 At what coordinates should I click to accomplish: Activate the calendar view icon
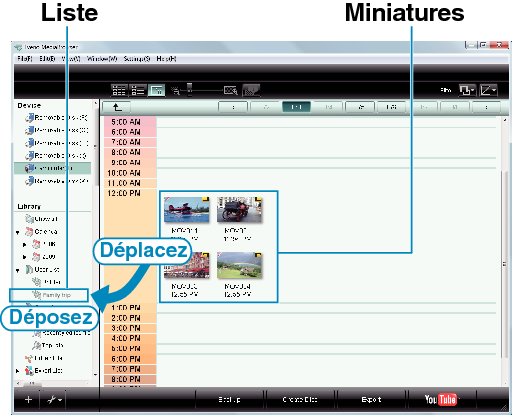tap(156, 90)
